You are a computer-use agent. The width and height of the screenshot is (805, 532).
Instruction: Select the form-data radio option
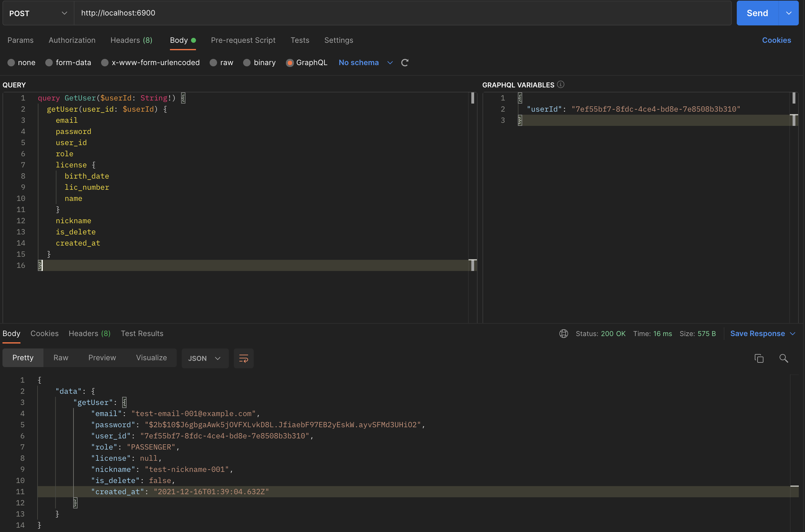49,63
